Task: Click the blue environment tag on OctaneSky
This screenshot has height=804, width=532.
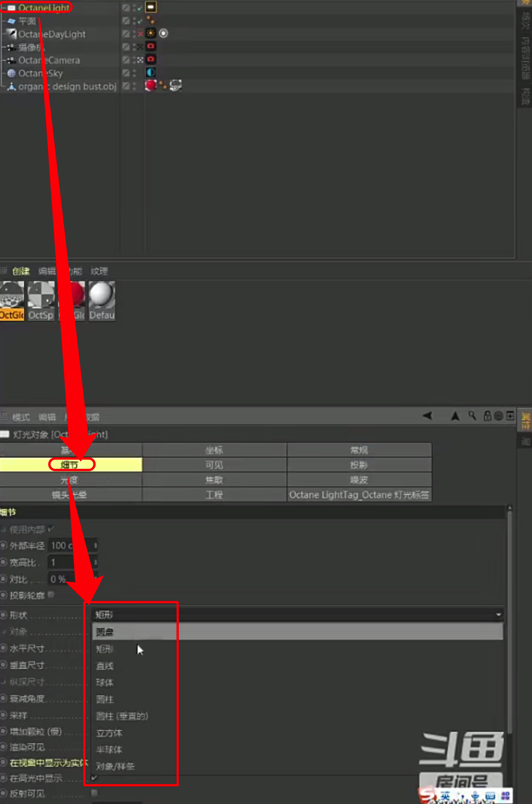Action: click(x=151, y=73)
